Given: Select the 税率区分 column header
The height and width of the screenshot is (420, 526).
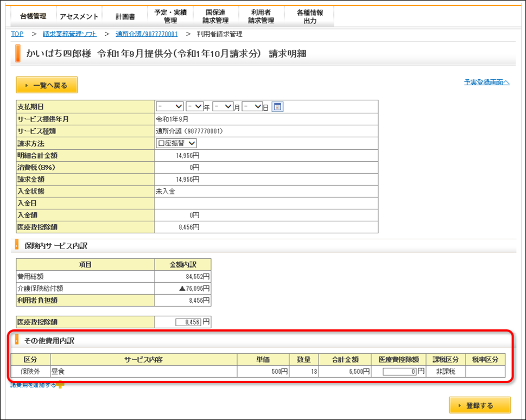Looking at the screenshot, I should 485,359.
